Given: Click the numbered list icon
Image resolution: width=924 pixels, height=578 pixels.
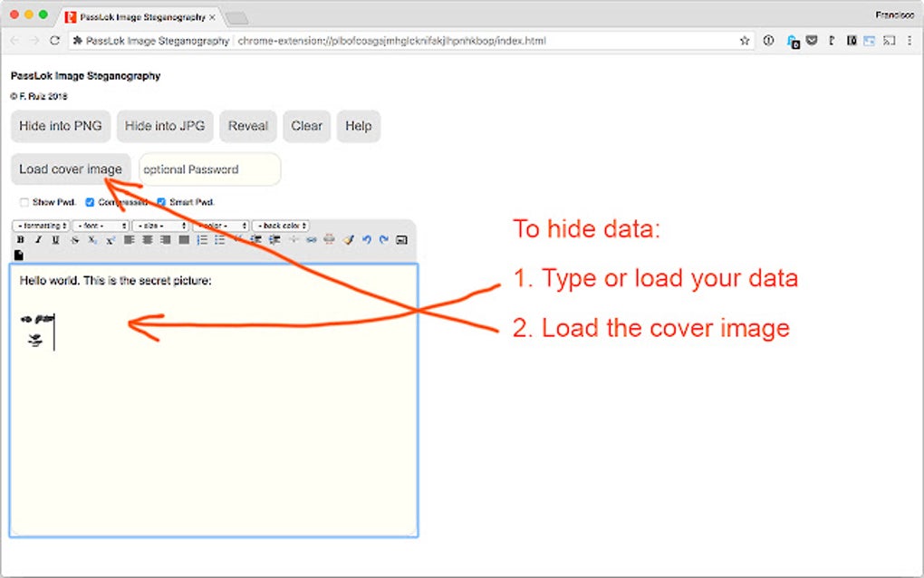Looking at the screenshot, I should [201, 239].
